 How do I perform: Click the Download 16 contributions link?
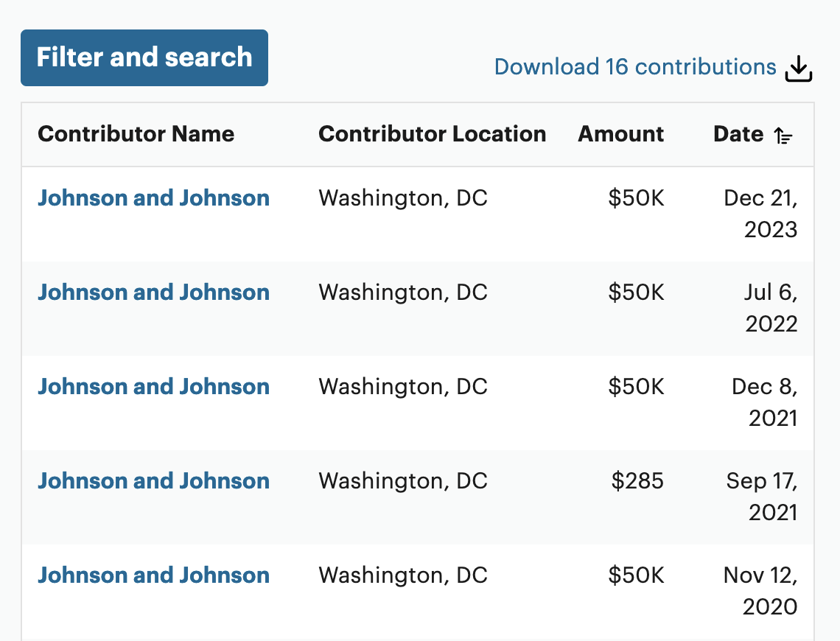click(x=635, y=67)
